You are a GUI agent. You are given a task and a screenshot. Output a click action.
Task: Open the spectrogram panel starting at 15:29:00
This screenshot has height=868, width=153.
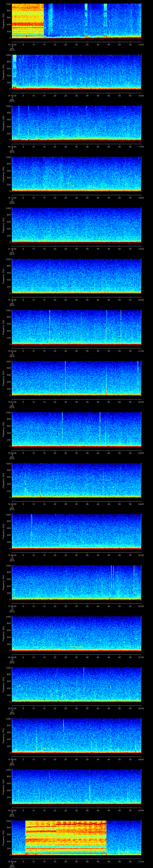(x=76, y=786)
